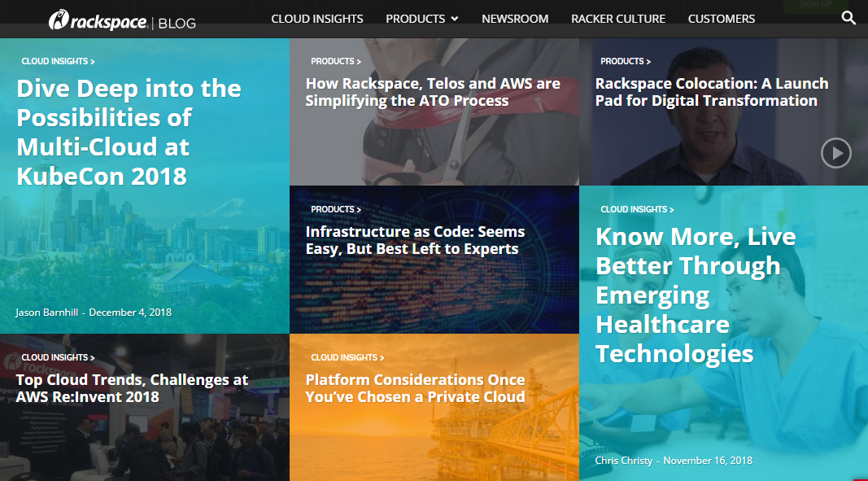Click Products tag above Colocation article

point(626,62)
